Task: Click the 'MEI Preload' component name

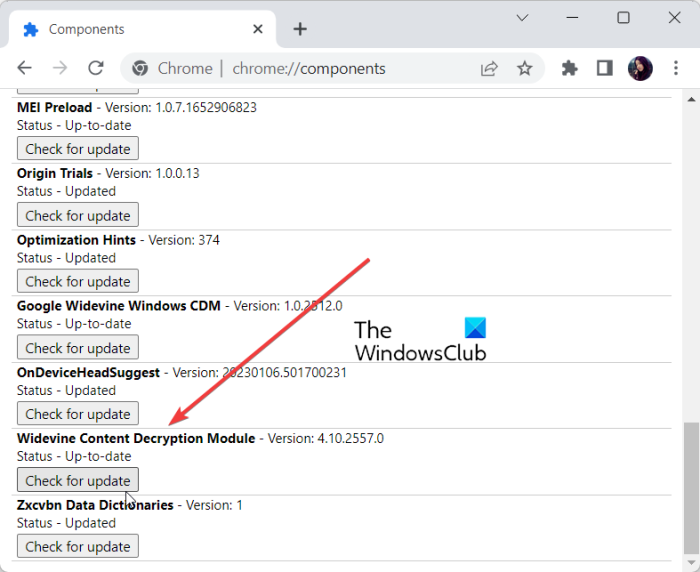Action: [x=54, y=108]
